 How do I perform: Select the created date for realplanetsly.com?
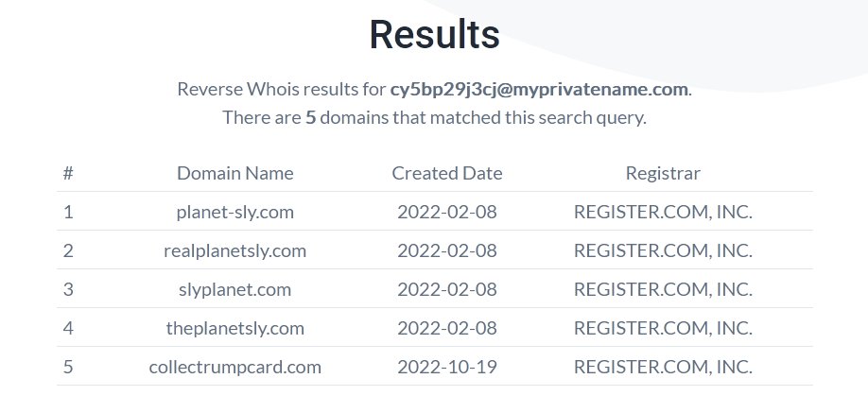(x=446, y=250)
